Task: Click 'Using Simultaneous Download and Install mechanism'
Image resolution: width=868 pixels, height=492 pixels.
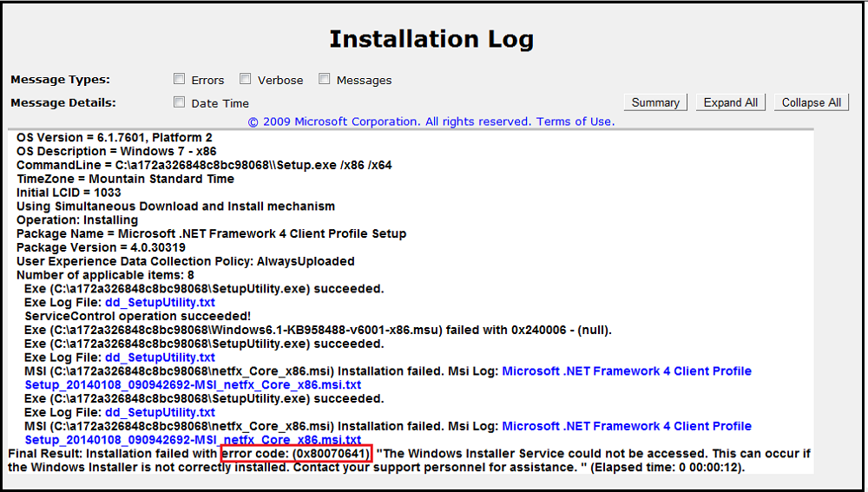Action: 175,207
